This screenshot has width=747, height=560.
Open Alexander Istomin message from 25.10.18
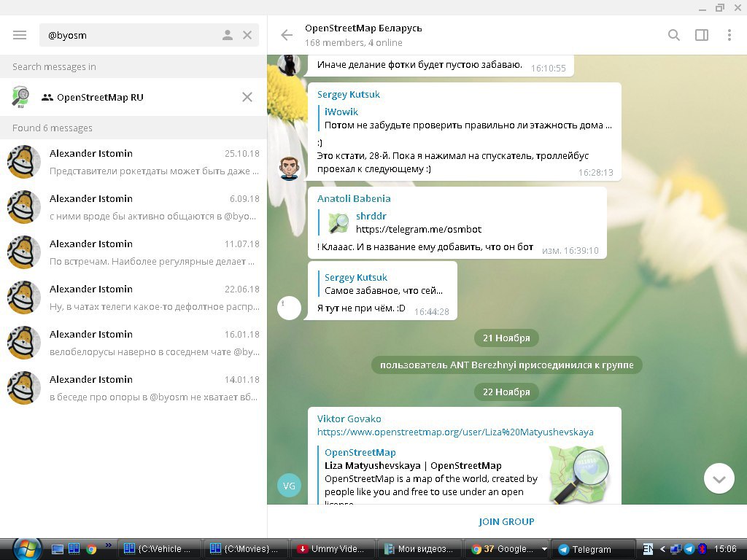(x=133, y=162)
